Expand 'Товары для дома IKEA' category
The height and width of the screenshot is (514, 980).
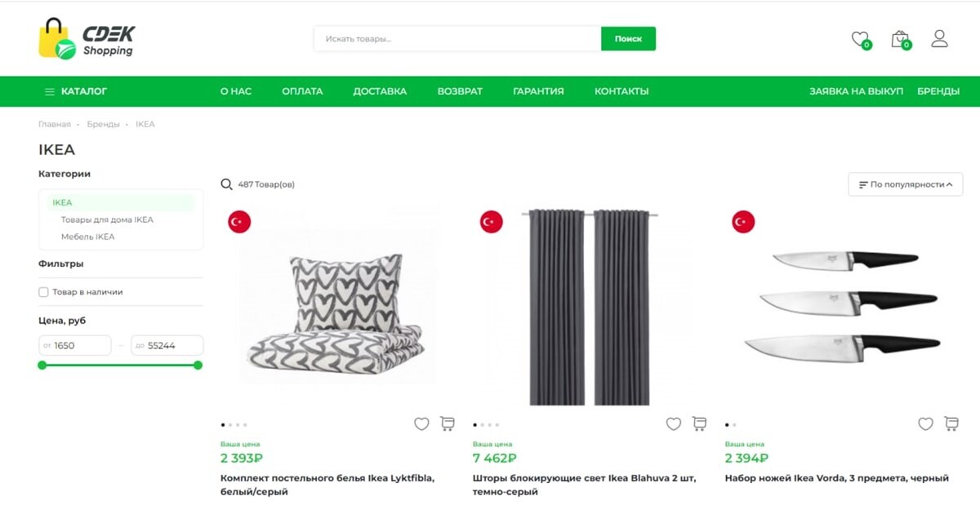(107, 219)
